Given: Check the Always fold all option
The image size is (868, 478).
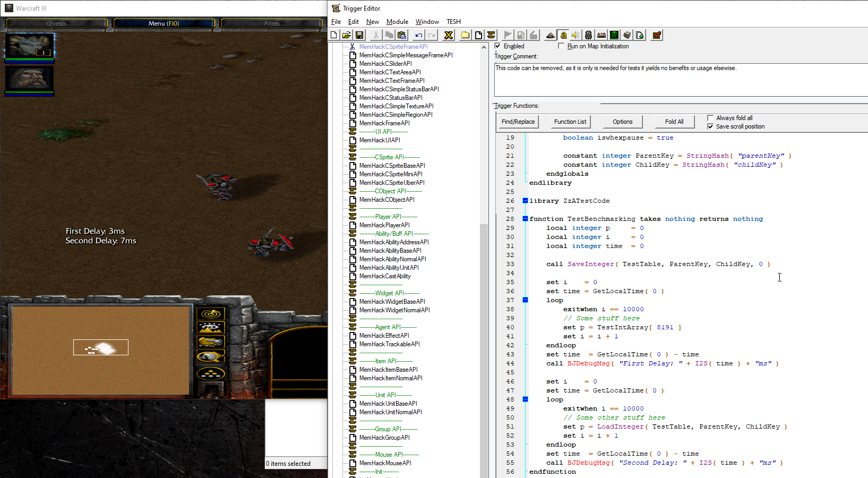Looking at the screenshot, I should pos(710,118).
